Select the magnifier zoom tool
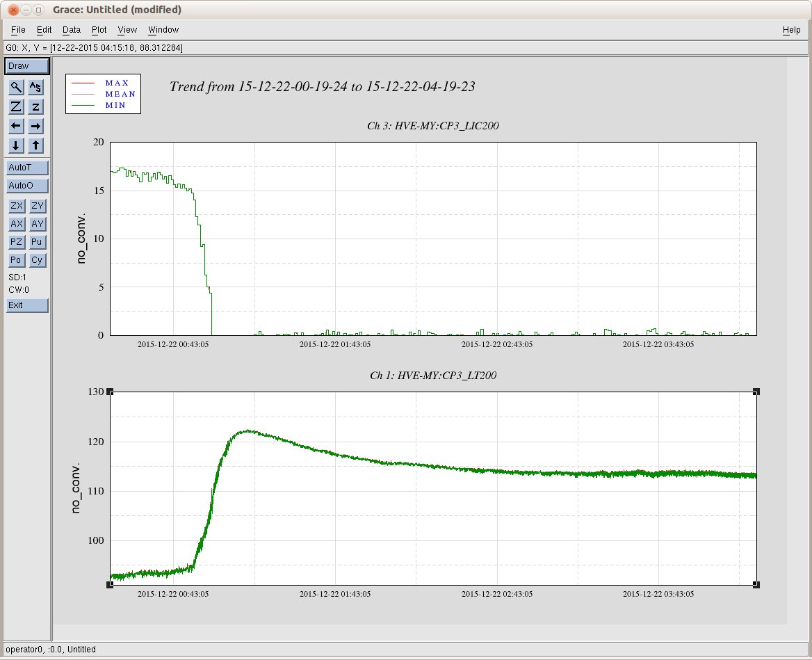 click(x=16, y=87)
